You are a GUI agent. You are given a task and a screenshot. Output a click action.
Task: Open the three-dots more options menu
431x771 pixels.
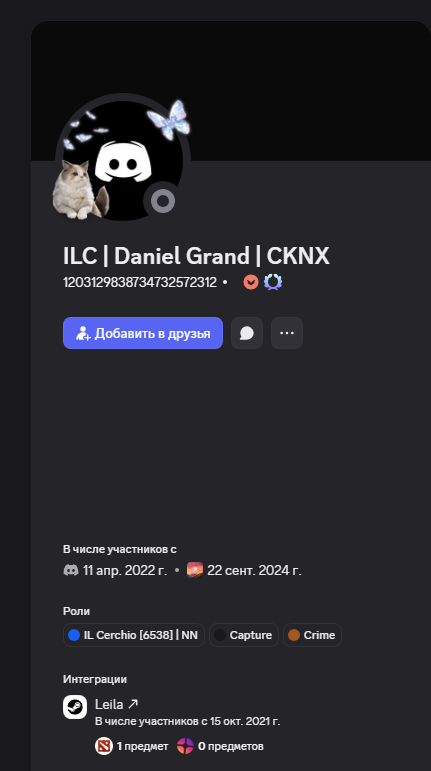[x=287, y=333]
